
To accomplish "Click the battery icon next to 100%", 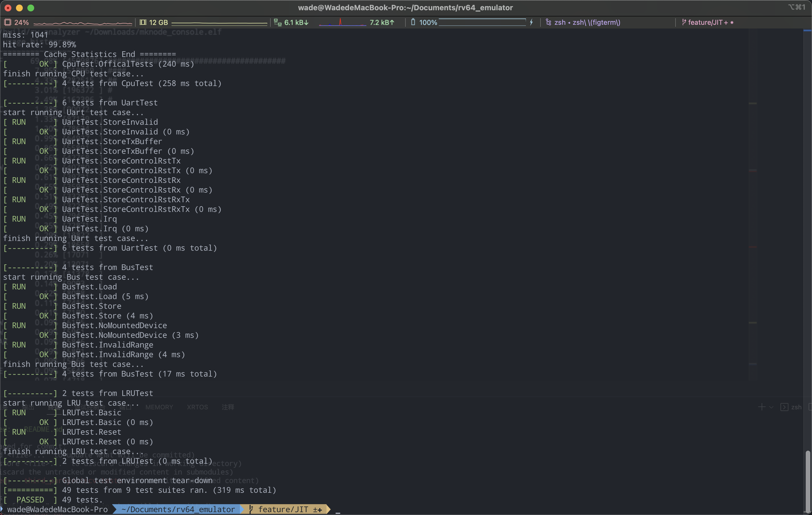I will tap(413, 23).
